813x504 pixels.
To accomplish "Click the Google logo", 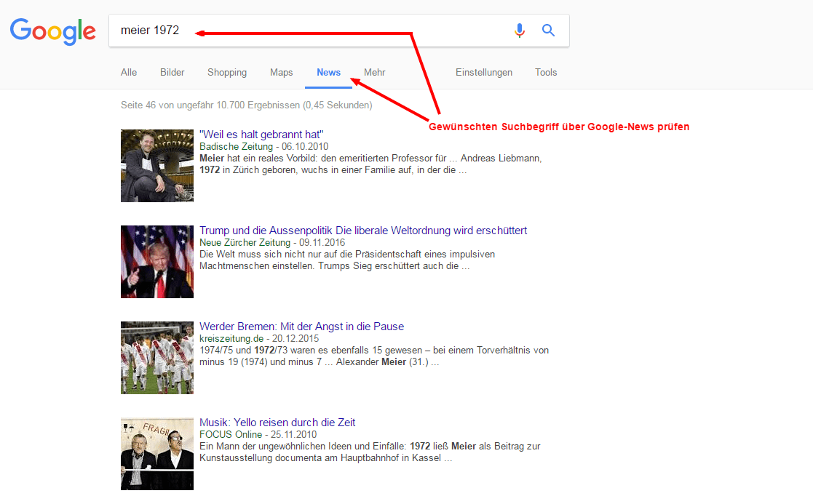I will coord(52,31).
